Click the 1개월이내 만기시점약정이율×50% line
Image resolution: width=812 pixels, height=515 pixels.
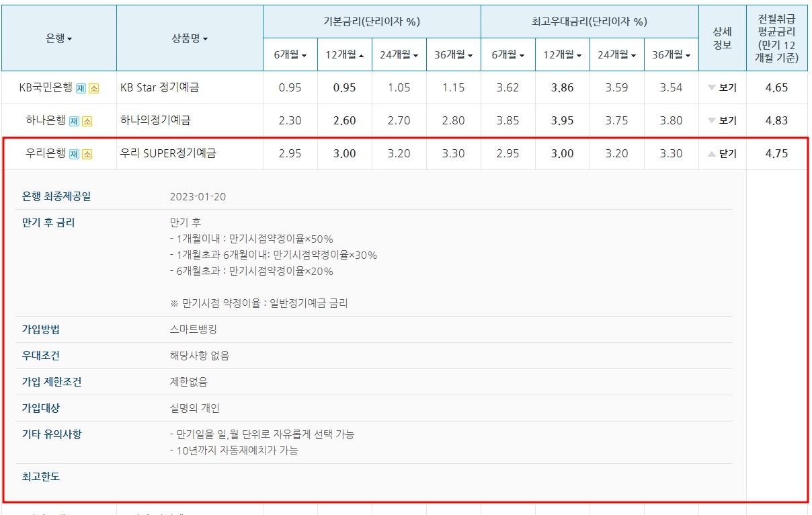point(252,239)
